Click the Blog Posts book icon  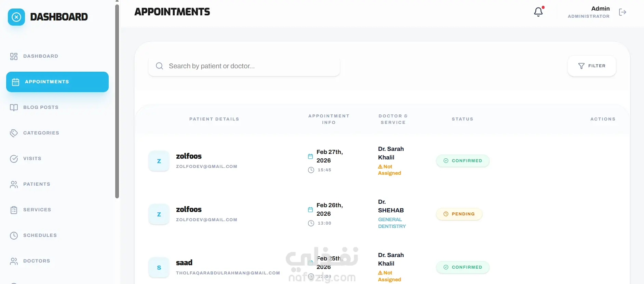pos(14,108)
